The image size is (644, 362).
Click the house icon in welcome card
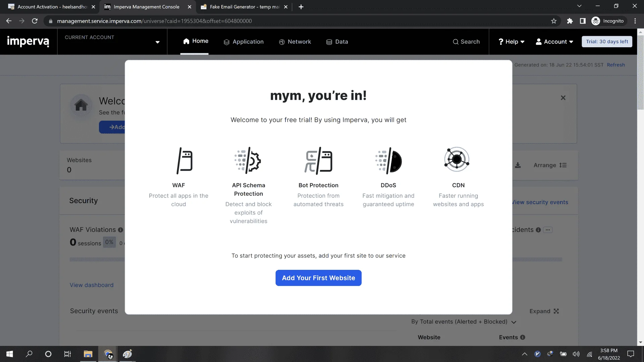[x=81, y=105]
